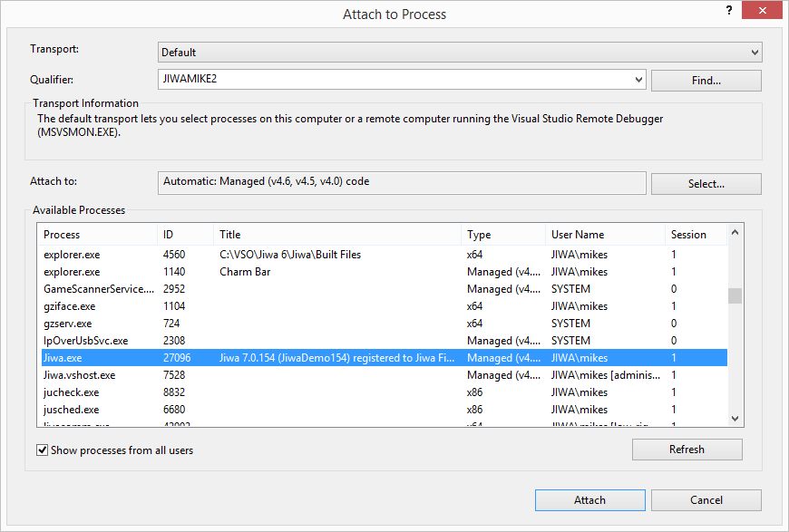Sort by User Name column header
This screenshot has height=532, width=789.
pyautogui.click(x=603, y=235)
